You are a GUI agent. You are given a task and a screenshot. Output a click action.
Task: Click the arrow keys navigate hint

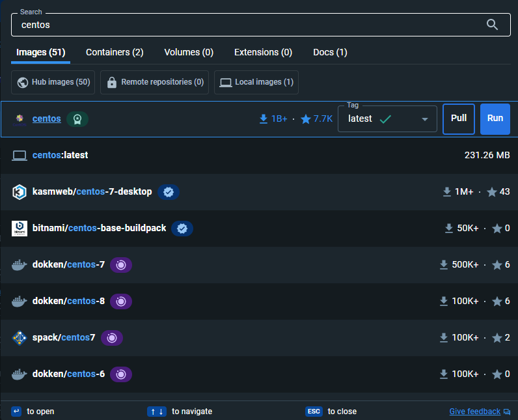157,412
